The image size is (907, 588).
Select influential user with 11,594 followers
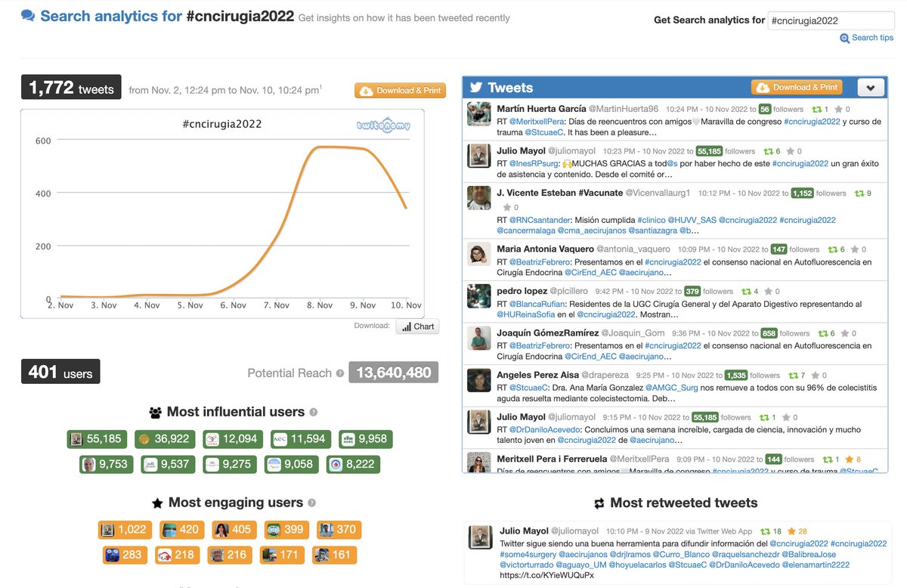tap(300, 439)
